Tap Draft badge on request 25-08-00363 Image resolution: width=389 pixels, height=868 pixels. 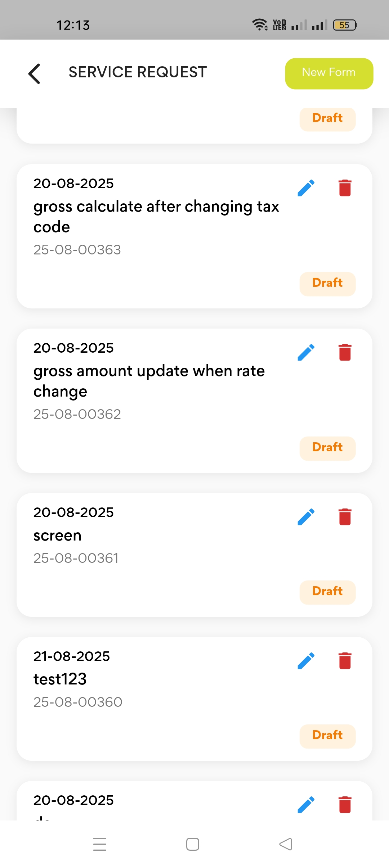(327, 284)
